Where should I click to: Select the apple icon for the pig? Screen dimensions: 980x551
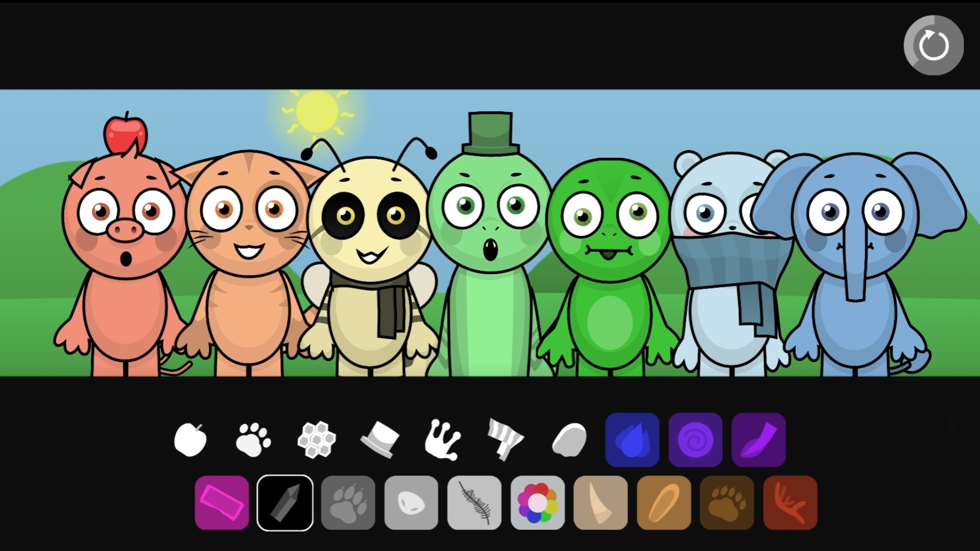pos(192,440)
